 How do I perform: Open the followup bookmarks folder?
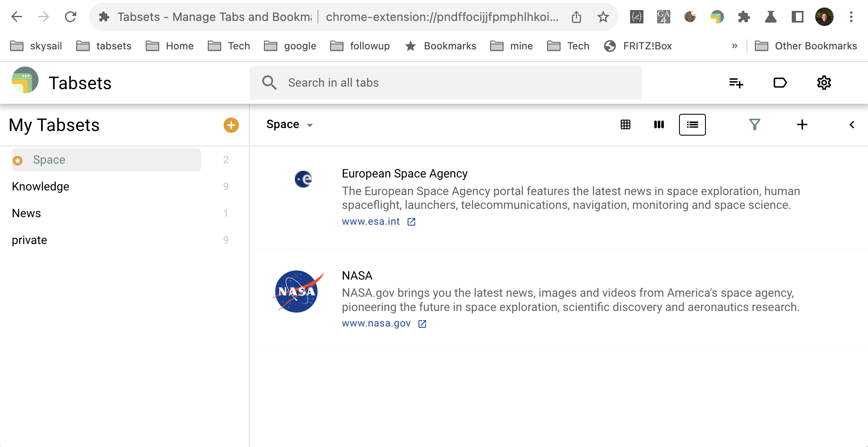(360, 46)
